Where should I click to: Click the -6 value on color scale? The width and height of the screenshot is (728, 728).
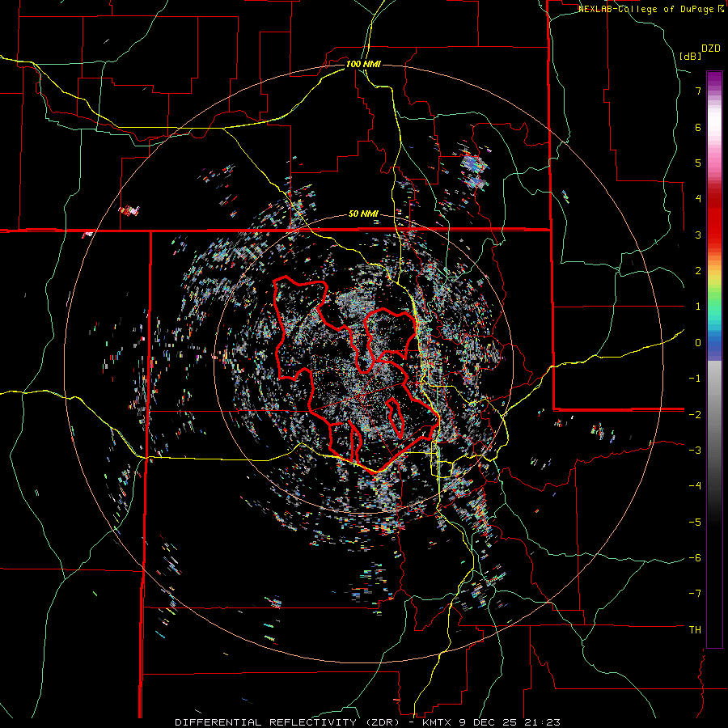[x=695, y=558]
